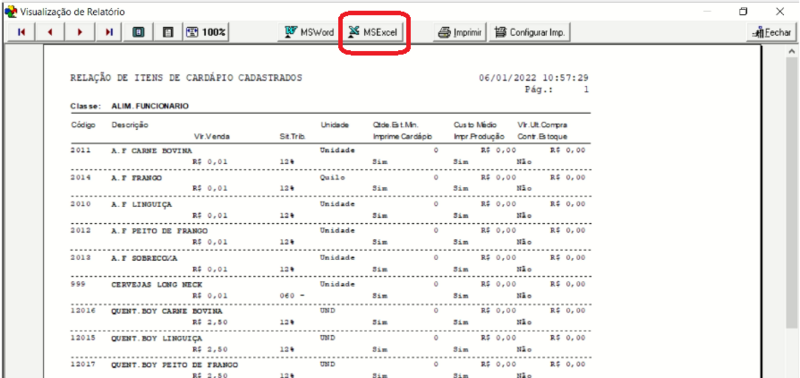
Task: Click code 999
Action: point(78,284)
